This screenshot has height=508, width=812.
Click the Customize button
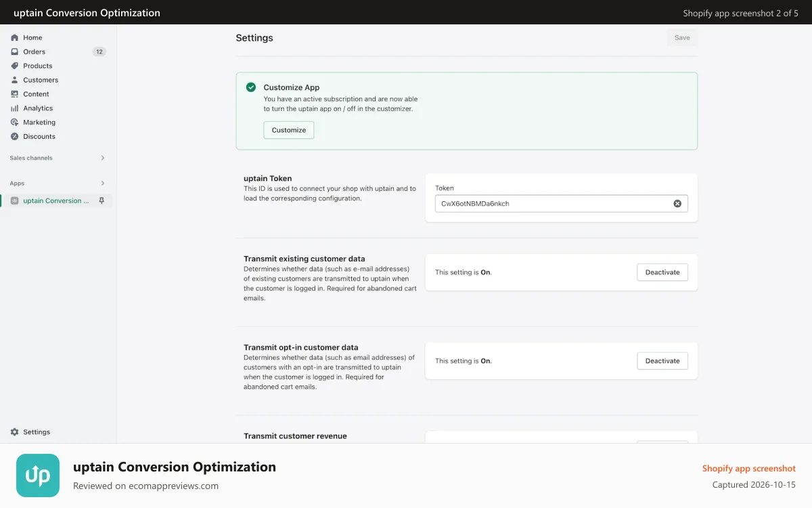289,130
